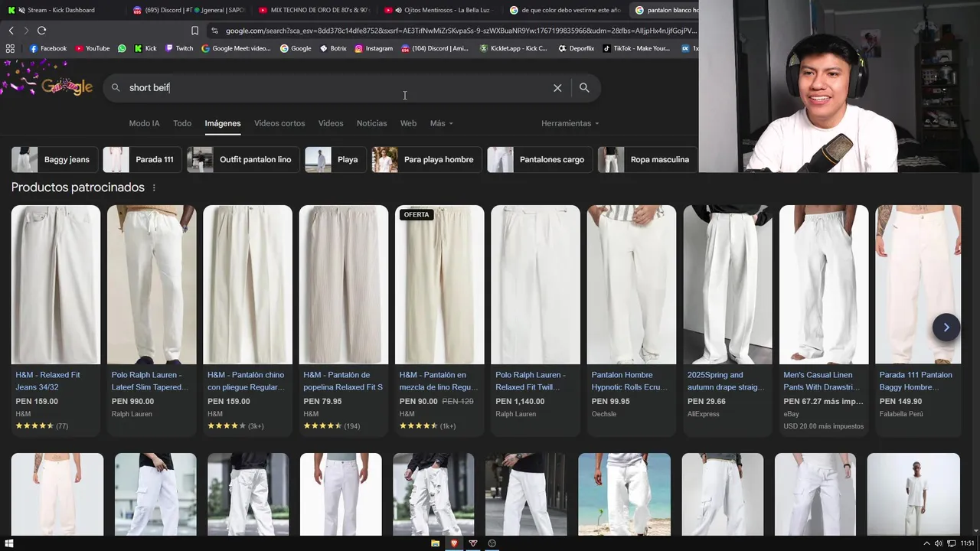Select the Videos search tab
The image size is (980, 551).
click(x=331, y=123)
